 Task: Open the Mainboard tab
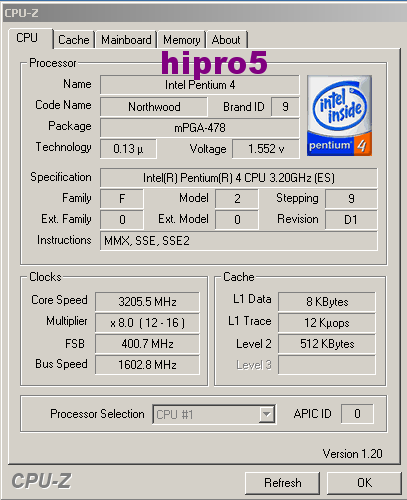coord(126,40)
